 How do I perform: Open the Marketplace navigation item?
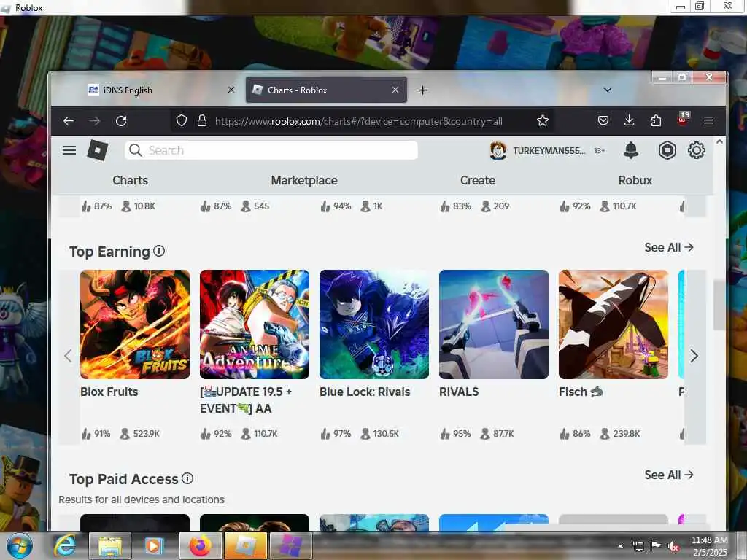(x=304, y=181)
